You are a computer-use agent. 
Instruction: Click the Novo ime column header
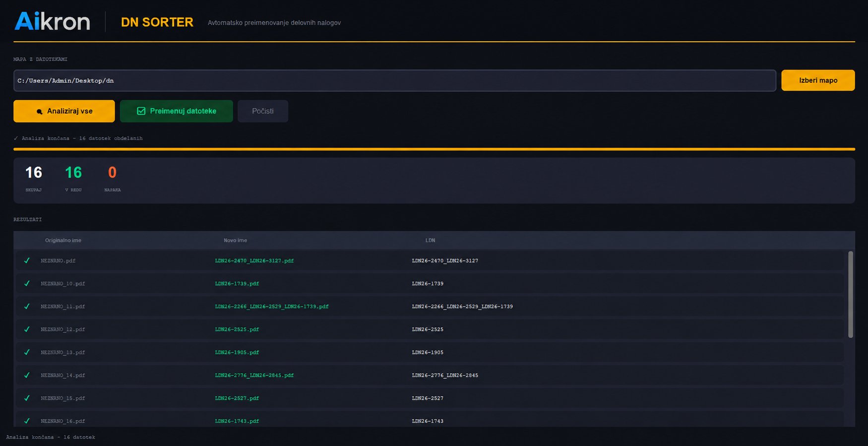[x=235, y=240]
